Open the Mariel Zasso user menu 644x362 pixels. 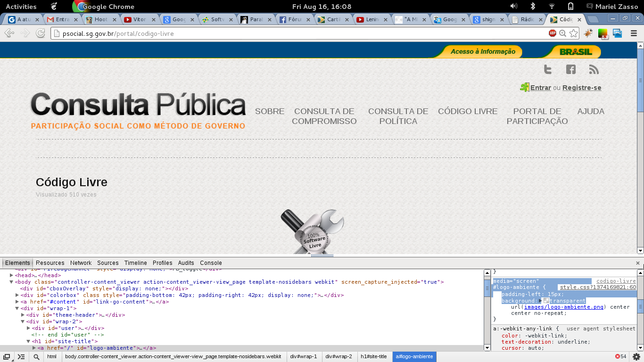pos(611,7)
